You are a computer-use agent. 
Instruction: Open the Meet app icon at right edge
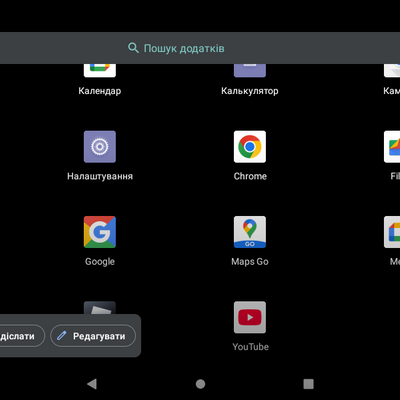[392, 232]
